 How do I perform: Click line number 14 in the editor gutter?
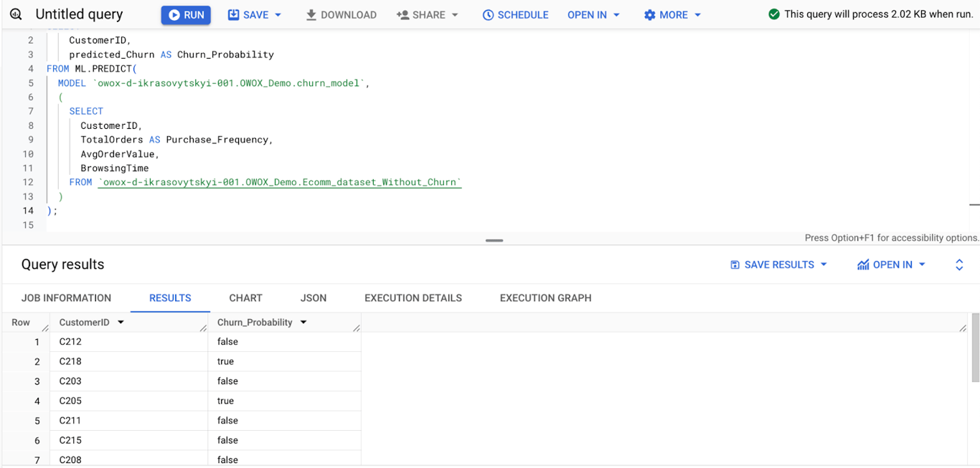[28, 211]
